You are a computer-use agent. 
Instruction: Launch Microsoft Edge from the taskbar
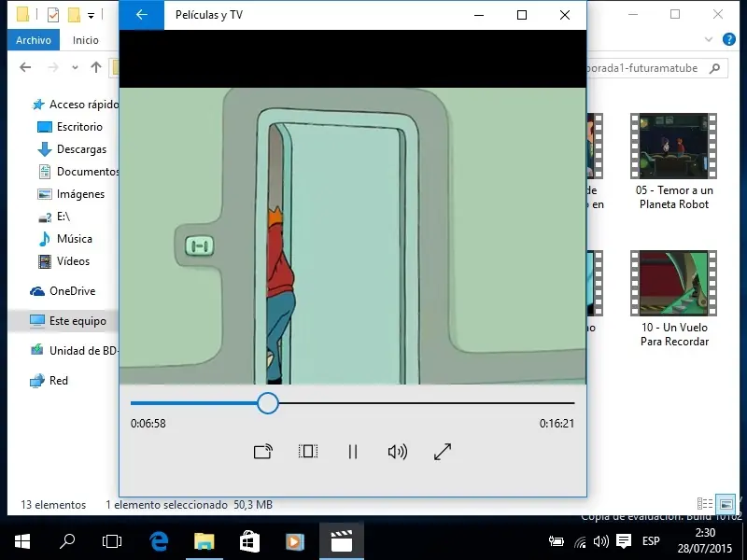(159, 541)
